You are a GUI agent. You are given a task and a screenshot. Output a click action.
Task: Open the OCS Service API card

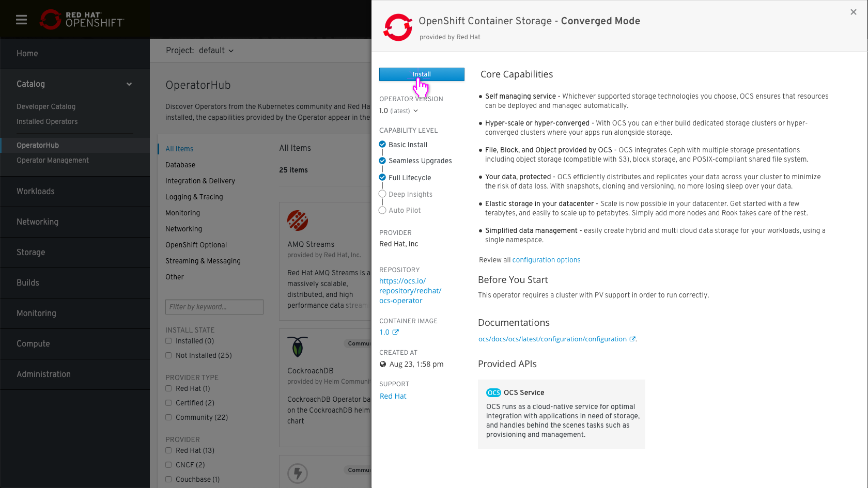(562, 414)
